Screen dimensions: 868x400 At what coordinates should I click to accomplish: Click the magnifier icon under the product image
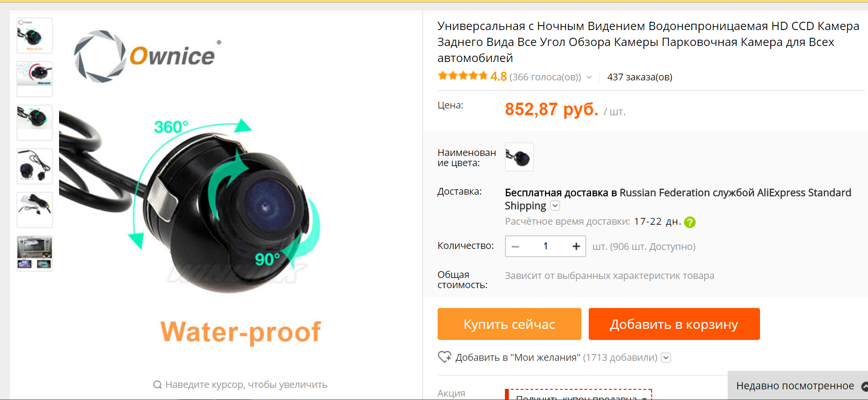157,385
